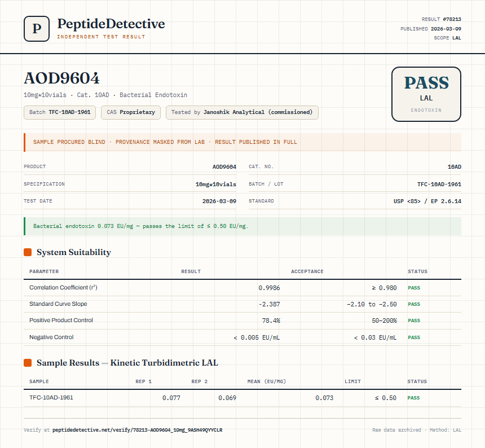Select the TEST DATE value 2026-03-09

click(x=219, y=201)
